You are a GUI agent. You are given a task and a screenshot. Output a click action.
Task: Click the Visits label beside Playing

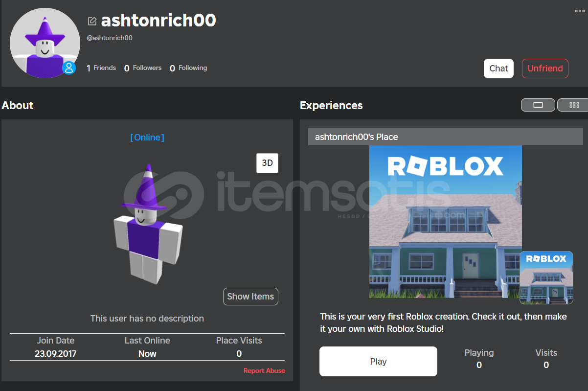[546, 353]
